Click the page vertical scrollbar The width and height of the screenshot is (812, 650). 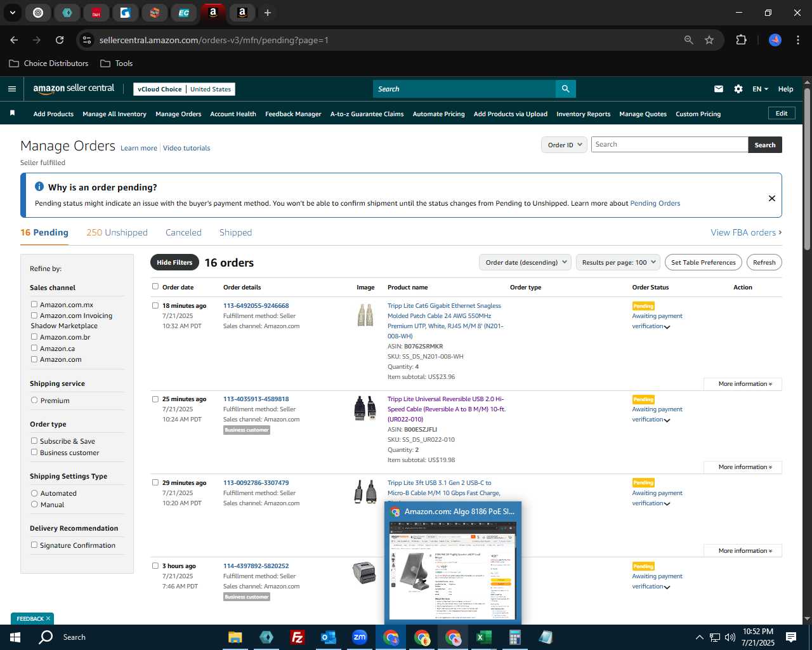(x=807, y=168)
